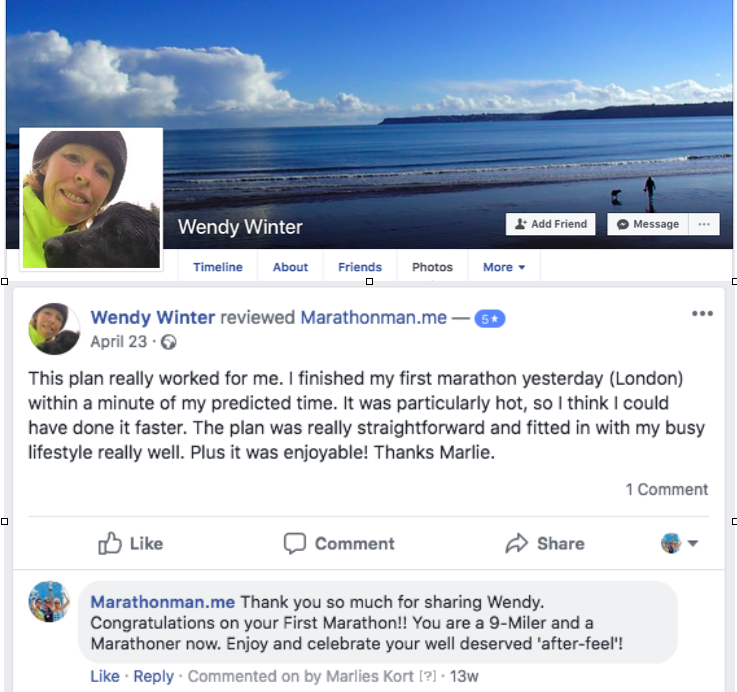Viewport: 737px width, 692px height.
Task: Click Marathonman.me commenter avatar
Action: (x=49, y=602)
